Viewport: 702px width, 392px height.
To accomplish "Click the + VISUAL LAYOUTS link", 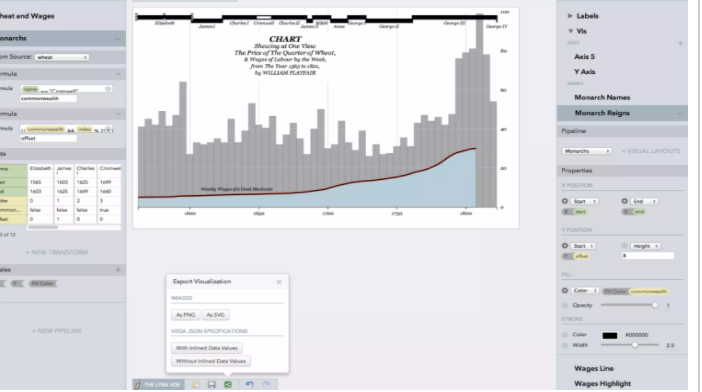I will (651, 151).
